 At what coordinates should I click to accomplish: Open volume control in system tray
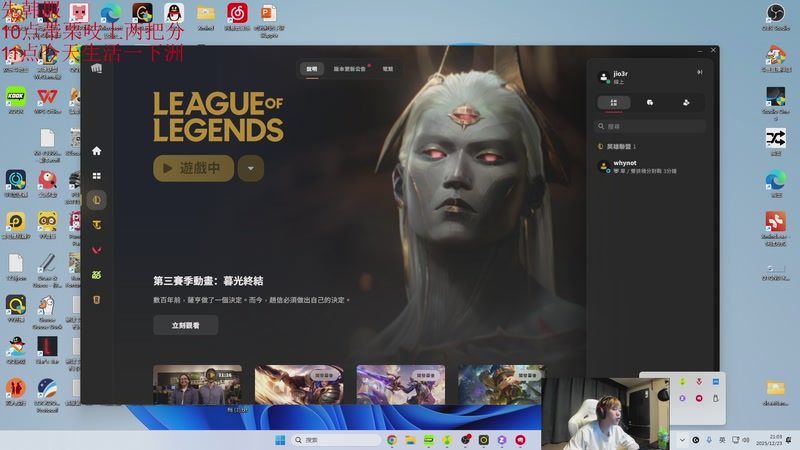click(x=746, y=440)
